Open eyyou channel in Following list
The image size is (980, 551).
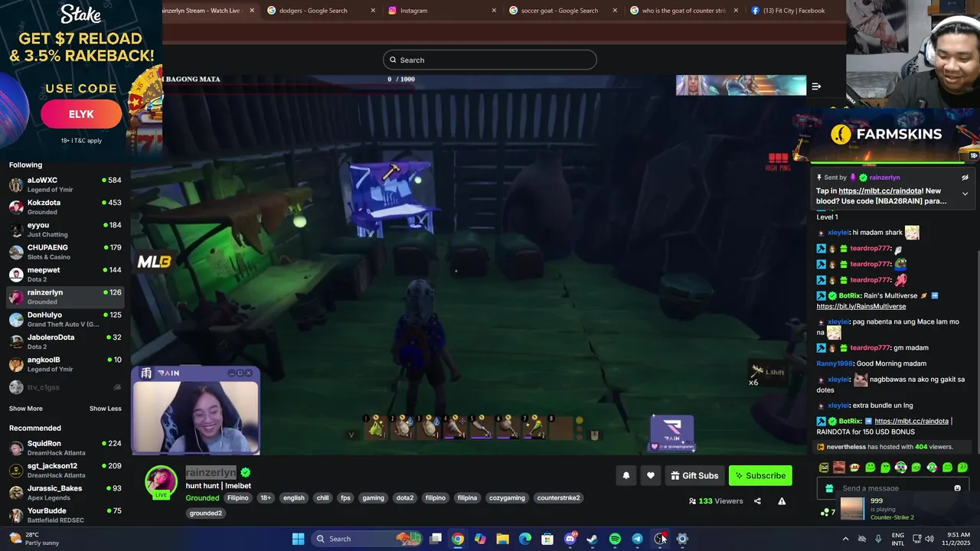point(65,230)
